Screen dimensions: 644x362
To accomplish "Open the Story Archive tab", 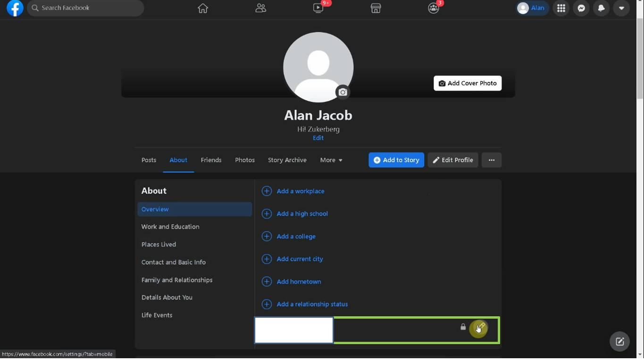I will click(x=287, y=160).
